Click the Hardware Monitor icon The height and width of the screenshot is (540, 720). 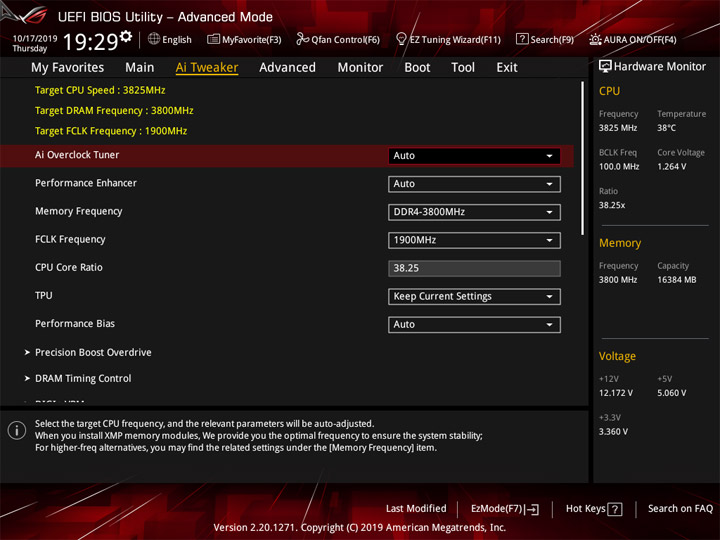pyautogui.click(x=605, y=67)
